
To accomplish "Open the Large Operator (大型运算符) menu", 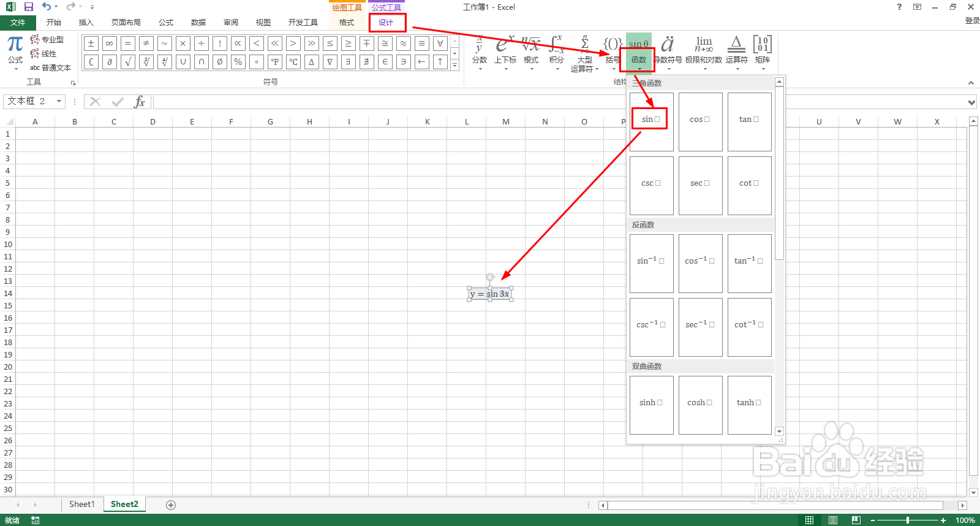I will 584,54.
